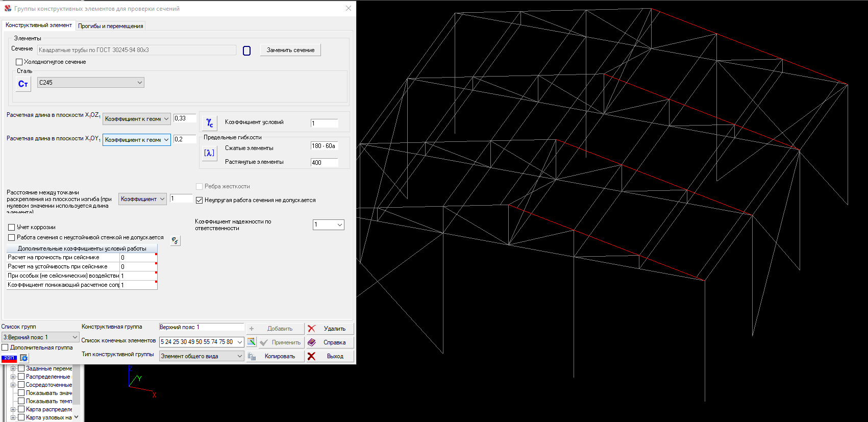Expand the Сосредоточенные tree node

tap(13, 385)
